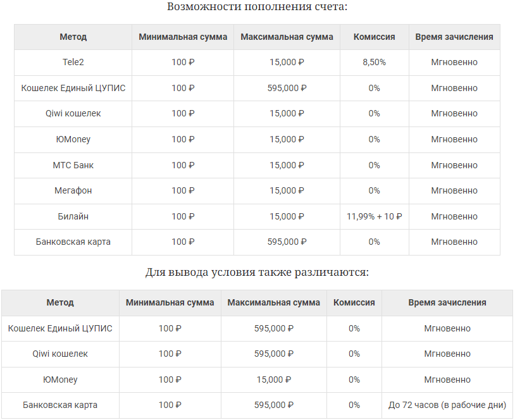Click Кошелек Единый ЦУПИС in the withdrawal table
Viewport: 515px width, 420px height.
tap(60, 328)
